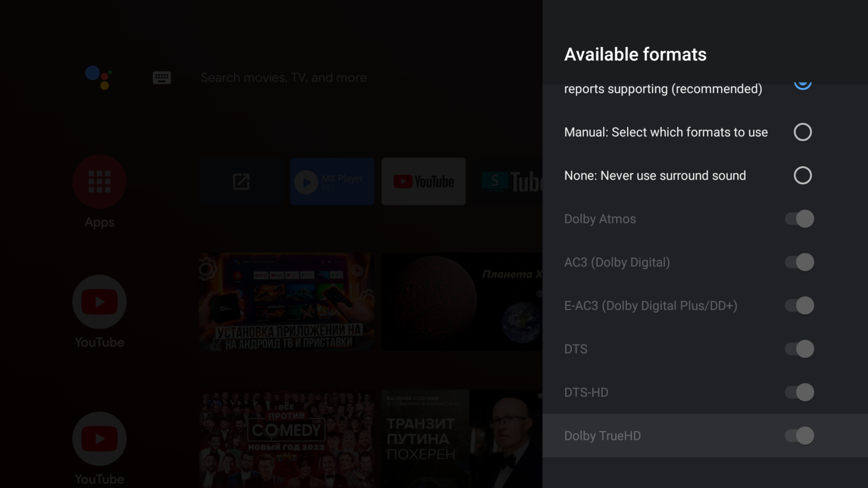The height and width of the screenshot is (488, 868).
Task: Open the Comedy Новый год 2022 video thumbnail
Action: [286, 439]
